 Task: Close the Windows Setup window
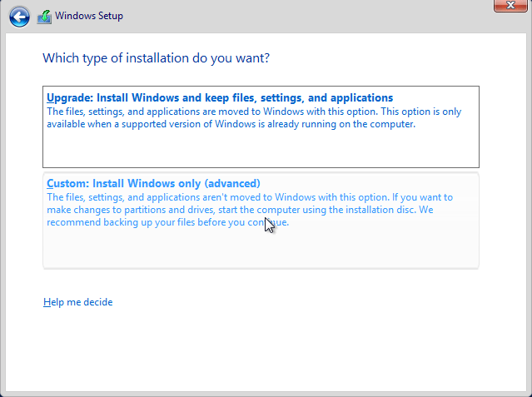pyautogui.click(x=510, y=6)
